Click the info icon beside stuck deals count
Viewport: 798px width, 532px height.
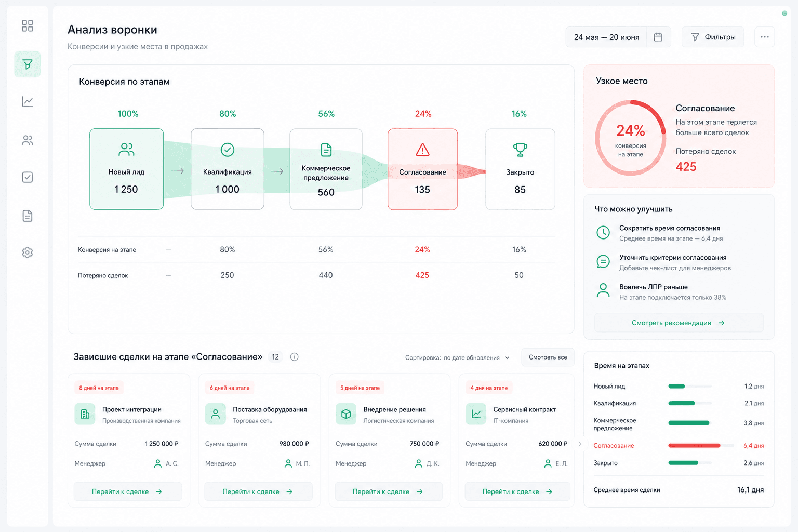coord(294,357)
